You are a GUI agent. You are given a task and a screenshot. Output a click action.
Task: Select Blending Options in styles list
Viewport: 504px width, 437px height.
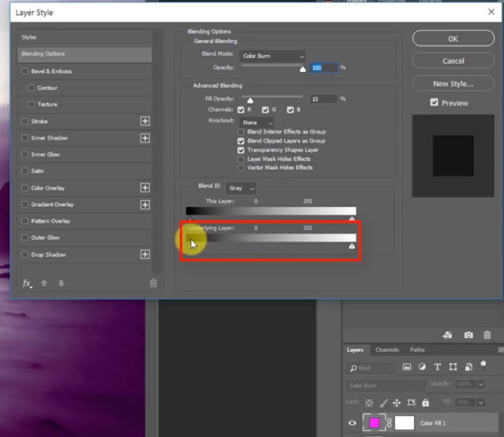[x=84, y=54]
